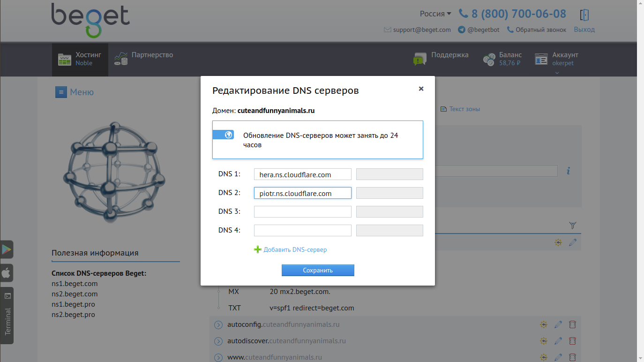Viewport: 644px width, 362px height.
Task: Focus the DNS 3 hostname field
Action: tap(302, 211)
